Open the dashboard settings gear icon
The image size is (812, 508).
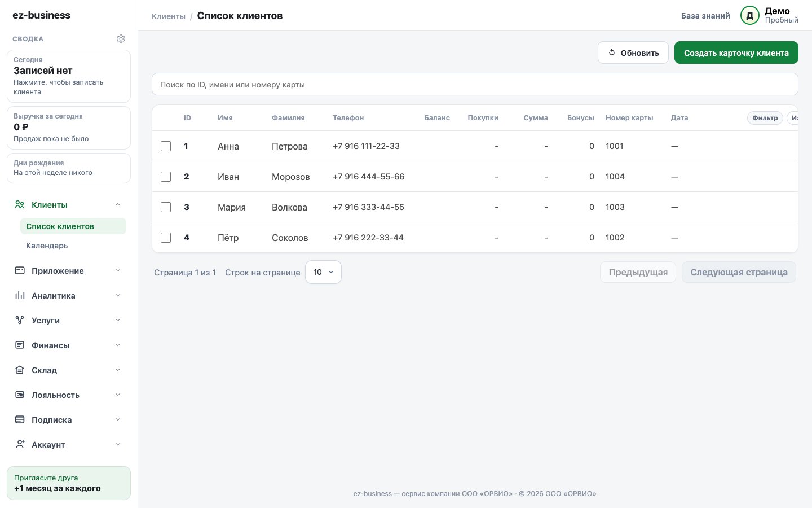(x=121, y=39)
